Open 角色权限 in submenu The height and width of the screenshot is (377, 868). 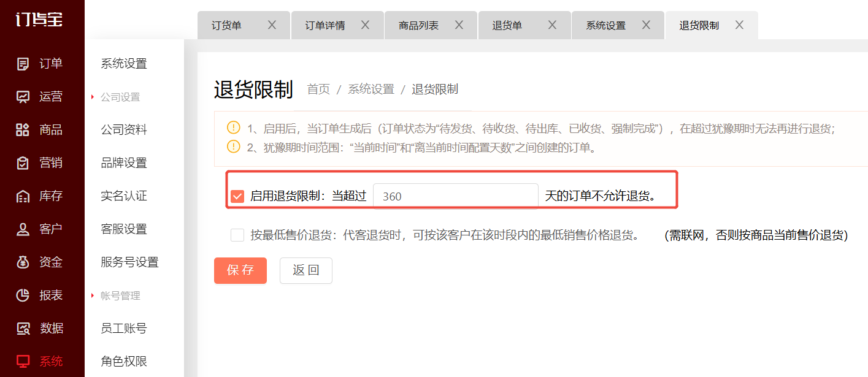[124, 362]
